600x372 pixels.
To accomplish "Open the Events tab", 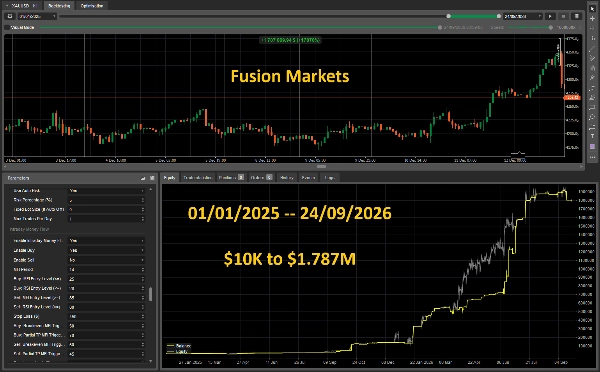I will click(x=308, y=178).
